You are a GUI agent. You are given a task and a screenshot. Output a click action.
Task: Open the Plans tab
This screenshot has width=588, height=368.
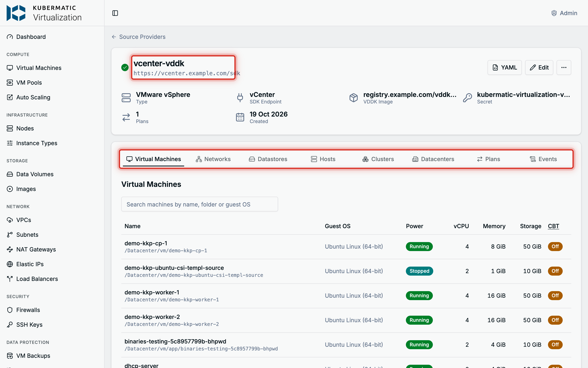click(x=488, y=159)
